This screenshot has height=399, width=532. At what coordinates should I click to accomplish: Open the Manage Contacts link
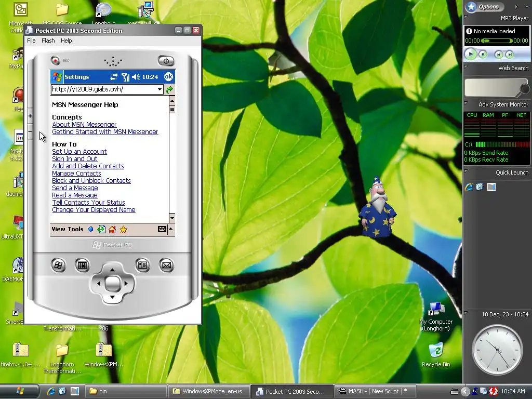point(76,173)
